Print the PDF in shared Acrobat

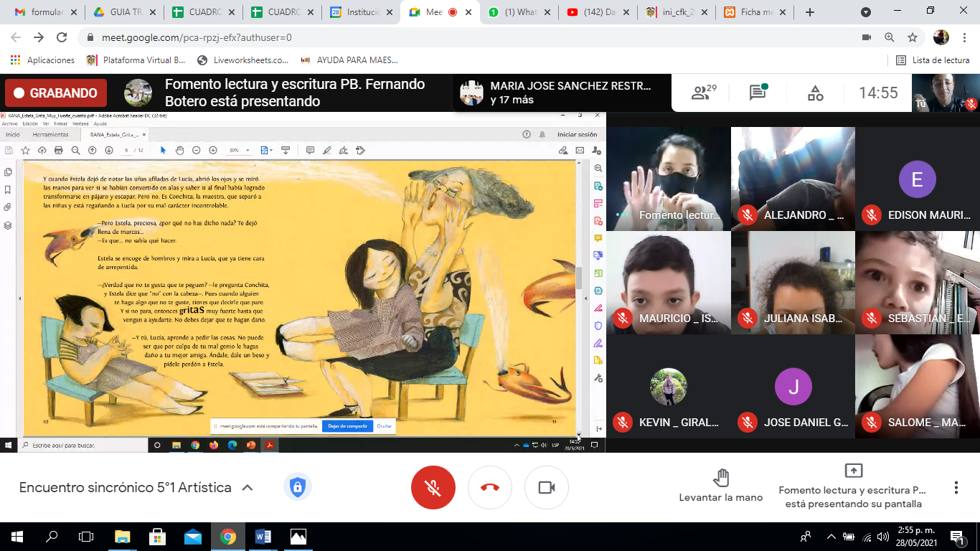pyautogui.click(x=59, y=150)
